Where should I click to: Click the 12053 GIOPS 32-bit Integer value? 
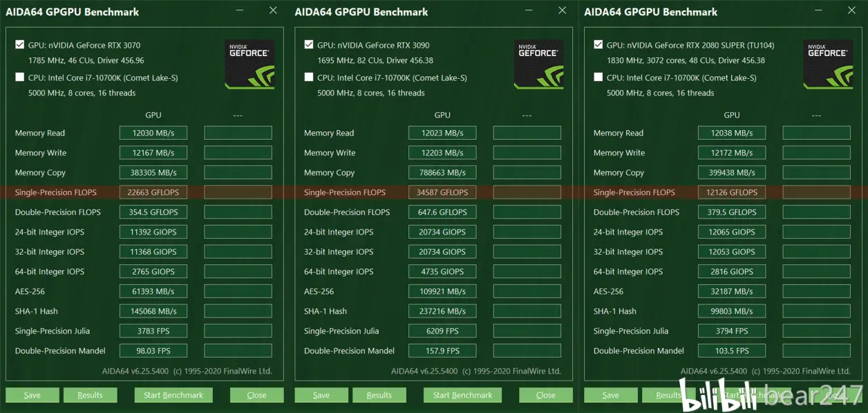tap(732, 252)
